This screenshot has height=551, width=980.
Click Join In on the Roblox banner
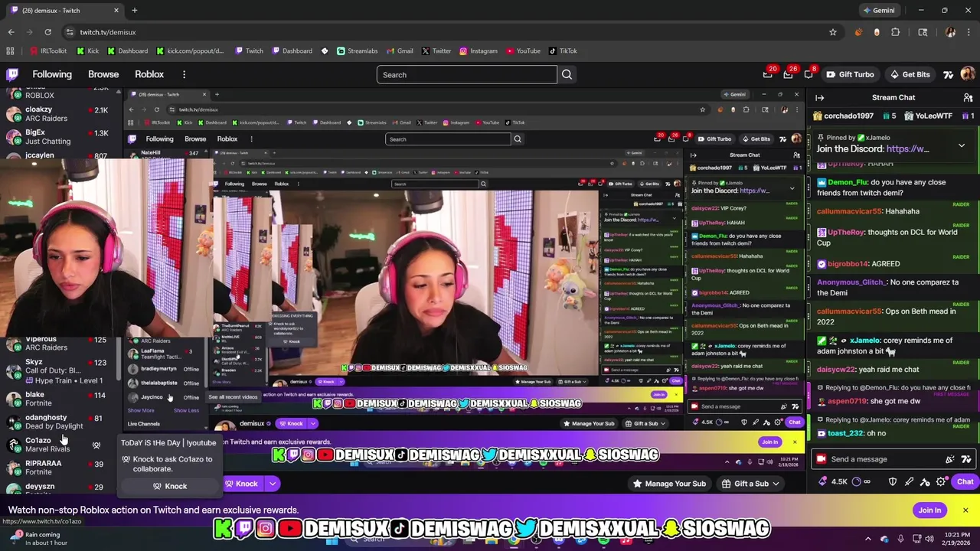(x=929, y=510)
